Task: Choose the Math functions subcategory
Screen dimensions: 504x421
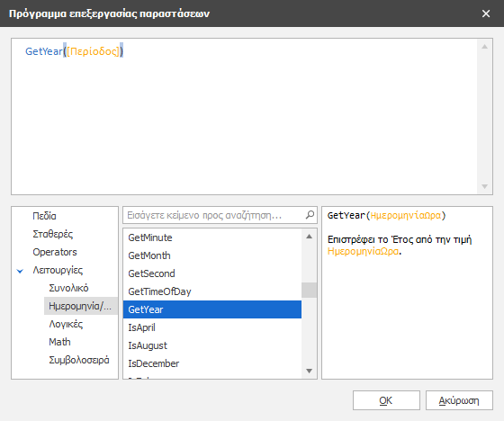Action: (59, 342)
